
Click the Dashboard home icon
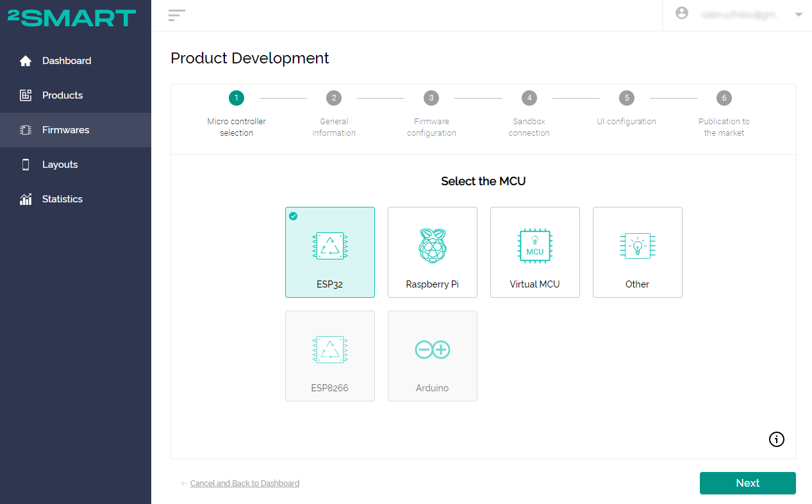(x=26, y=61)
